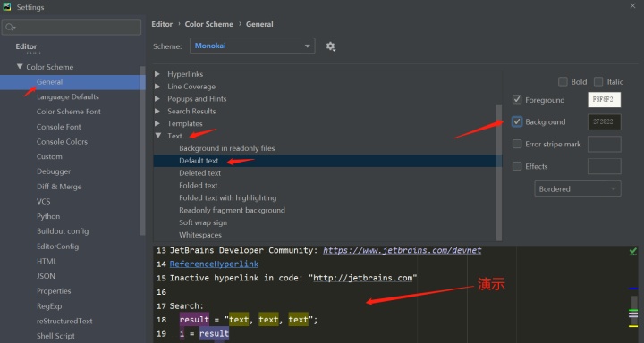The height and width of the screenshot is (343, 644).
Task: Collapse the Text category
Action: (x=157, y=136)
